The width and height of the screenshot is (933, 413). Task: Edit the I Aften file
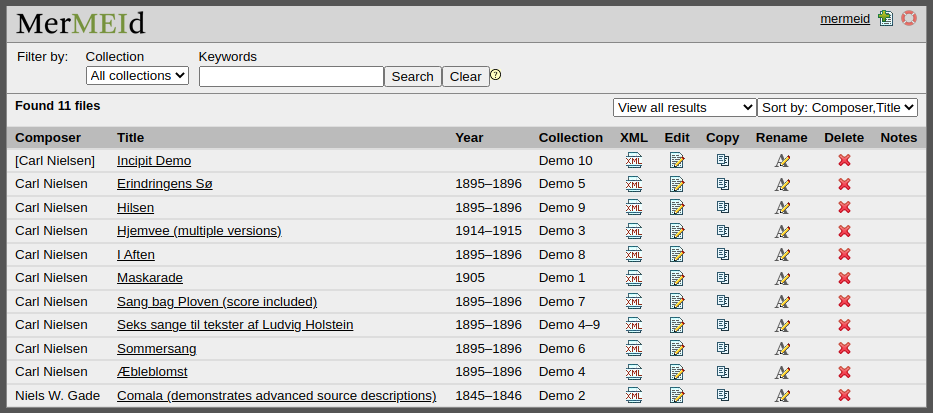pos(677,255)
